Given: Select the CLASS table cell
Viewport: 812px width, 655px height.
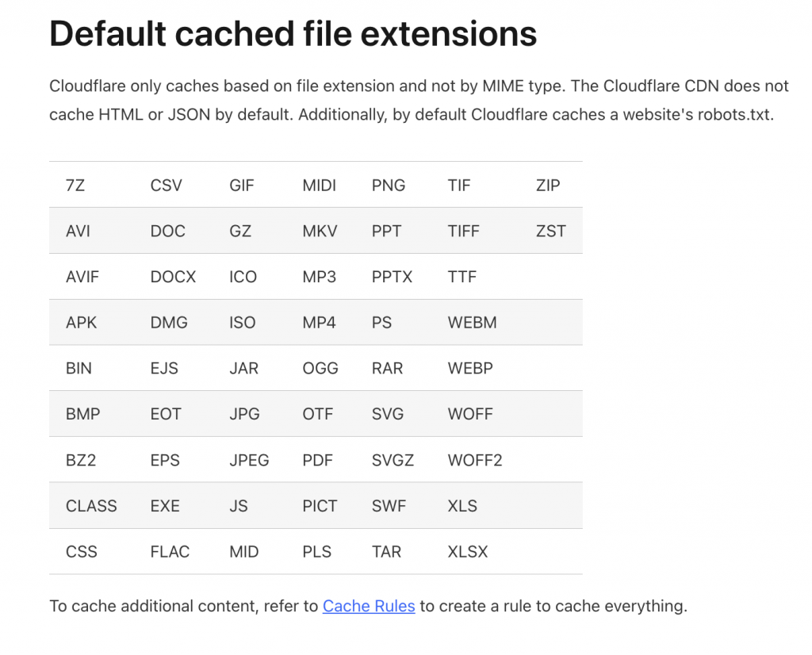Looking at the screenshot, I should coord(91,506).
